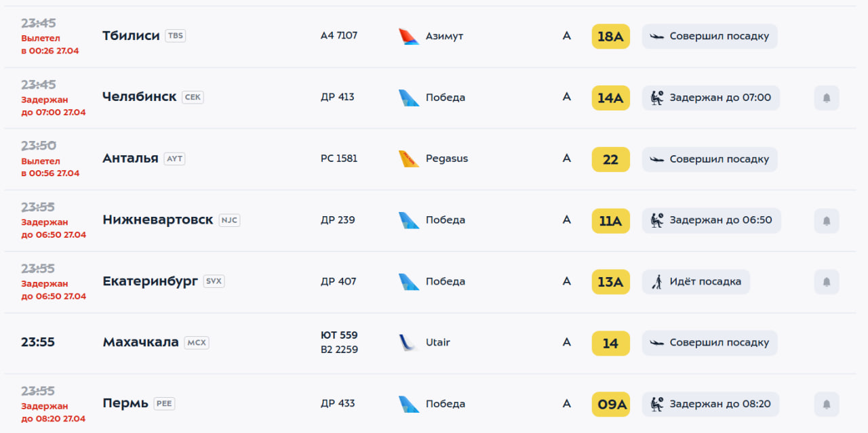The width and height of the screenshot is (868, 433).
Task: Toggle notification bell for Екатеринбург flight
Action: 826,282
